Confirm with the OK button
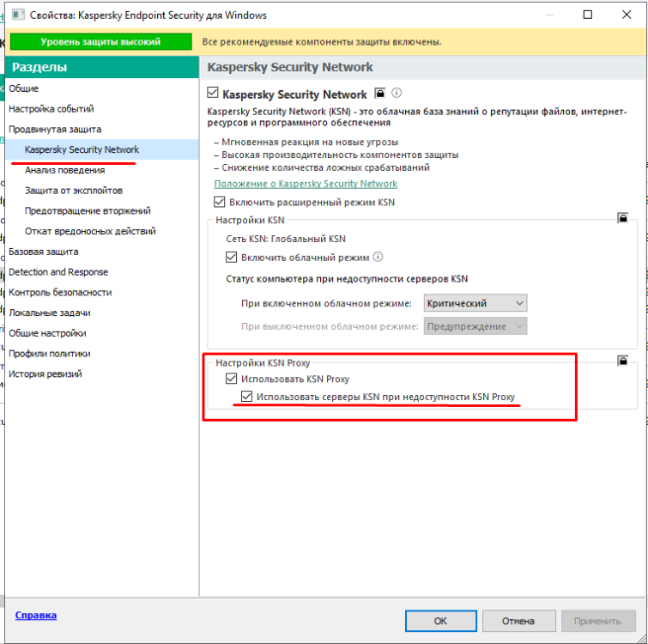The width and height of the screenshot is (648, 644). [440, 621]
